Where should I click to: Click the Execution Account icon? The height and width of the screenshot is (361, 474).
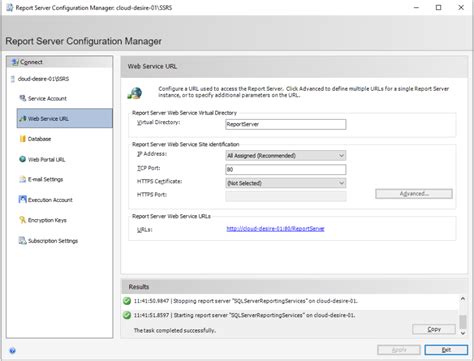click(x=22, y=199)
